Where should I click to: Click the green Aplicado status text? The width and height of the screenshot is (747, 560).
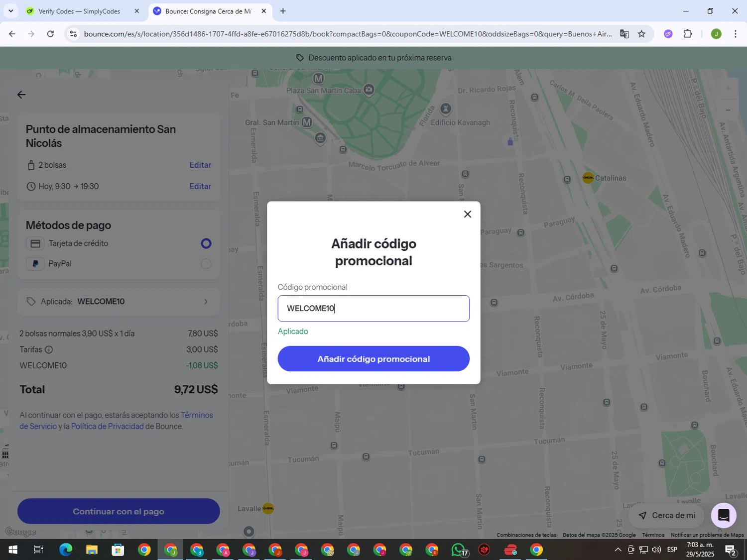[293, 331]
